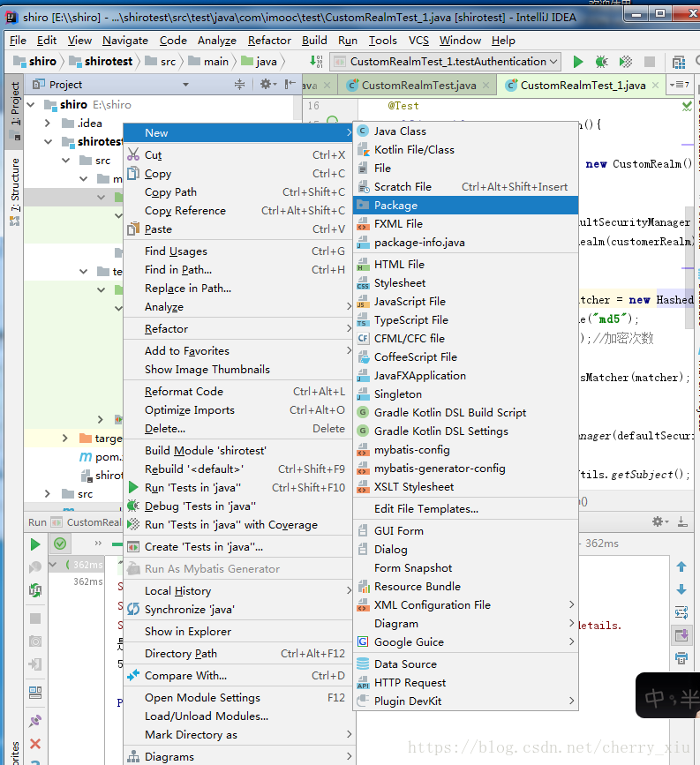Viewport: 700px width, 765px height.
Task: Switch to the CustomRealmTest.java tab
Action: click(x=418, y=86)
